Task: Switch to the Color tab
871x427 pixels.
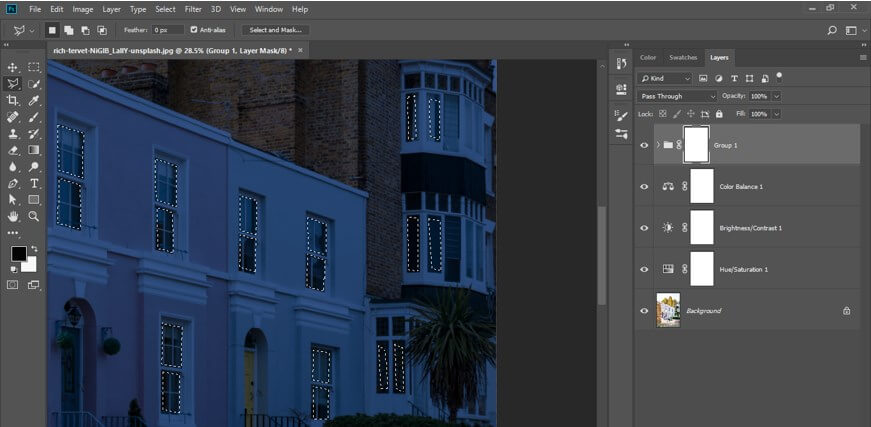Action: (x=648, y=57)
